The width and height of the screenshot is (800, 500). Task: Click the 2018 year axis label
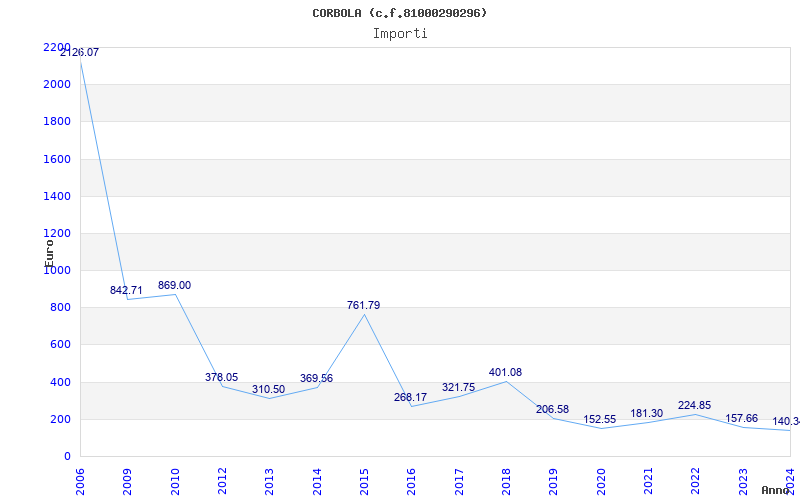pos(506,481)
